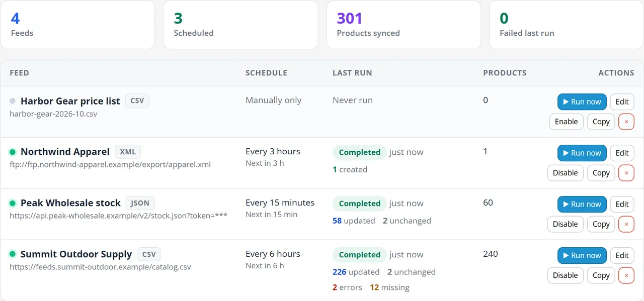
Task: Click the '1 created' run result
Action: (x=350, y=169)
